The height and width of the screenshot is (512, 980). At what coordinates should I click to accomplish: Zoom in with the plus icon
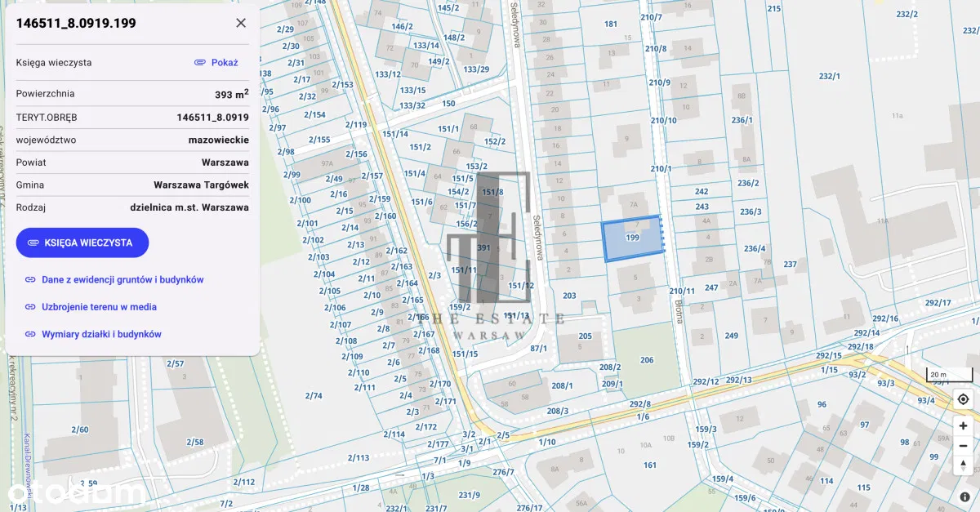click(x=964, y=425)
